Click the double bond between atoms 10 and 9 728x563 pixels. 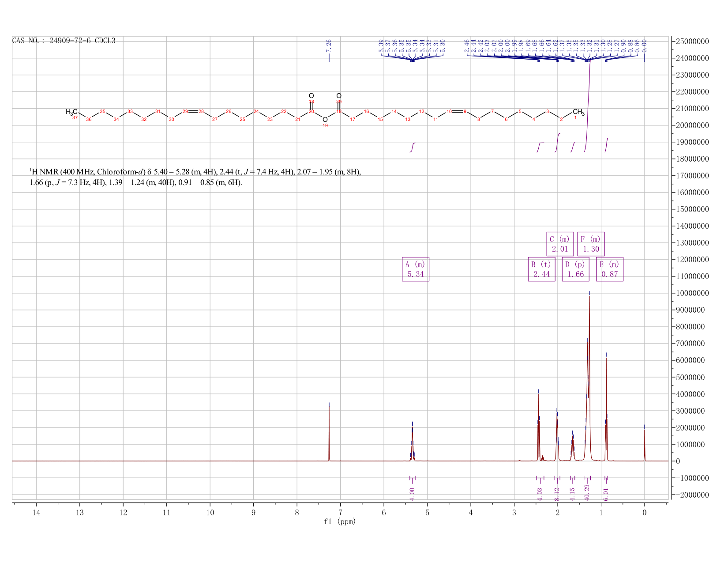pos(458,112)
